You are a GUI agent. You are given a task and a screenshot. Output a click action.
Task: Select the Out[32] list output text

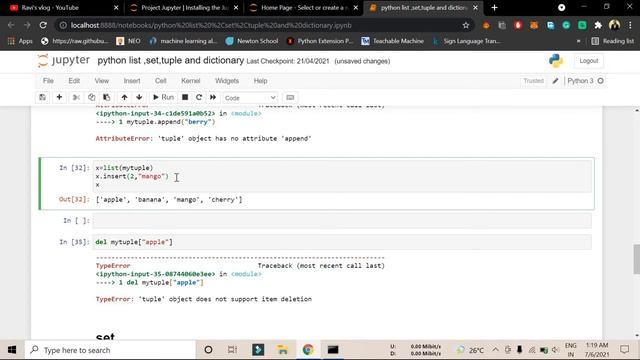(x=169, y=200)
